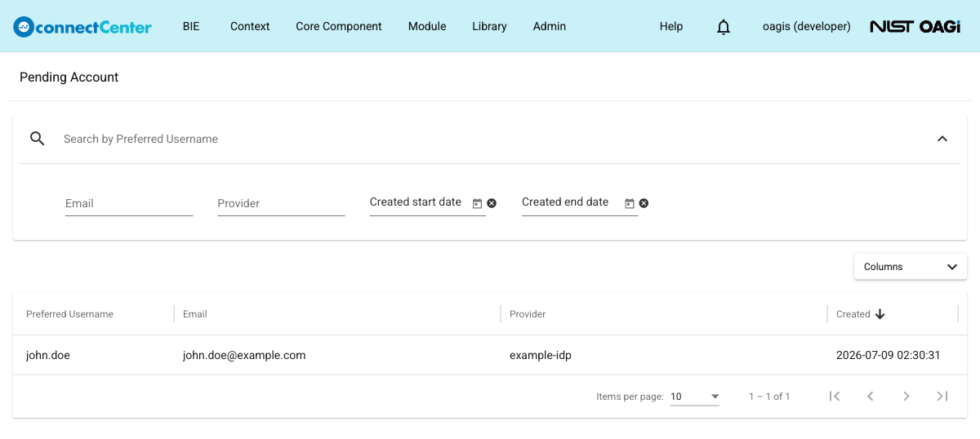Collapse the search filter panel
The height and width of the screenshot is (439, 980).
[x=942, y=139]
